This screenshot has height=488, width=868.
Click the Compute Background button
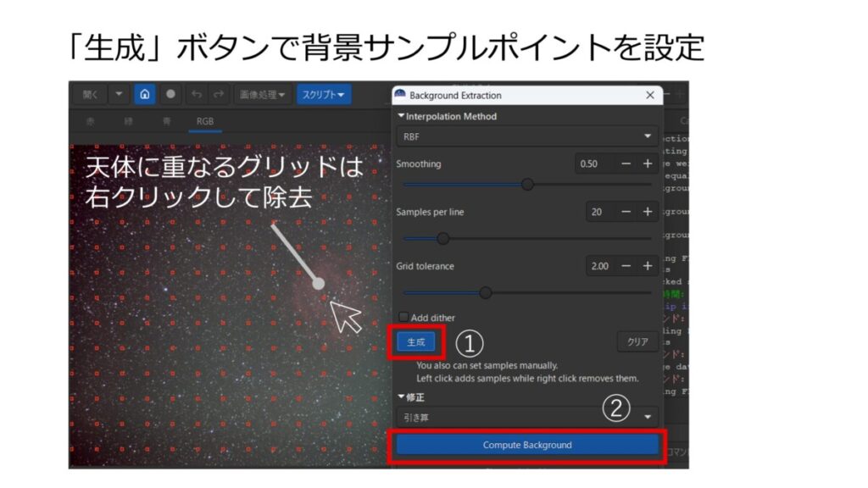[x=527, y=445]
